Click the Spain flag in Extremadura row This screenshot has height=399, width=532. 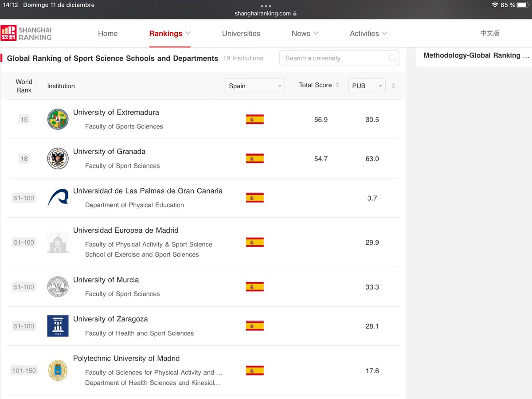coord(254,119)
